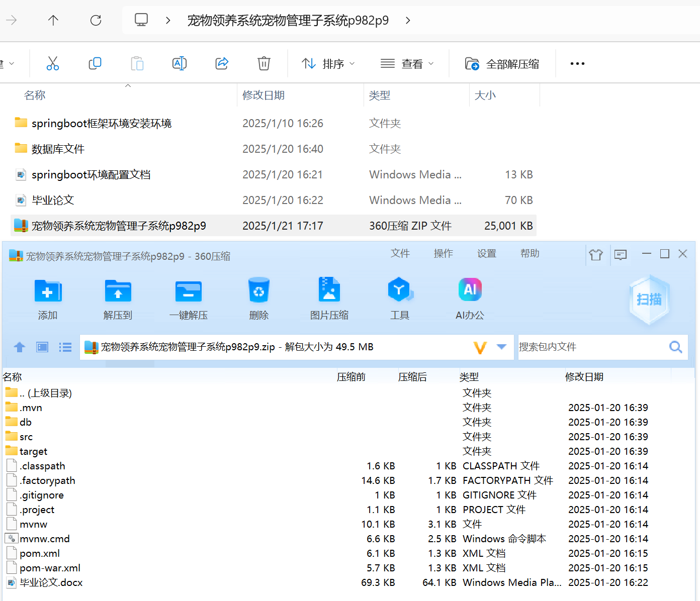Select the springboot框架环境安装环境 folder
700x601 pixels.
coord(102,123)
